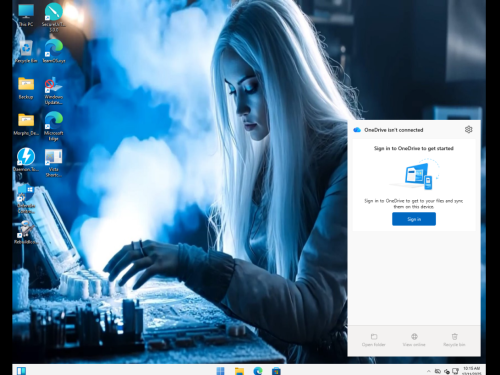This screenshot has height=375, width=500.
Task: Open OneDrive settings gear icon
Action: point(468,130)
